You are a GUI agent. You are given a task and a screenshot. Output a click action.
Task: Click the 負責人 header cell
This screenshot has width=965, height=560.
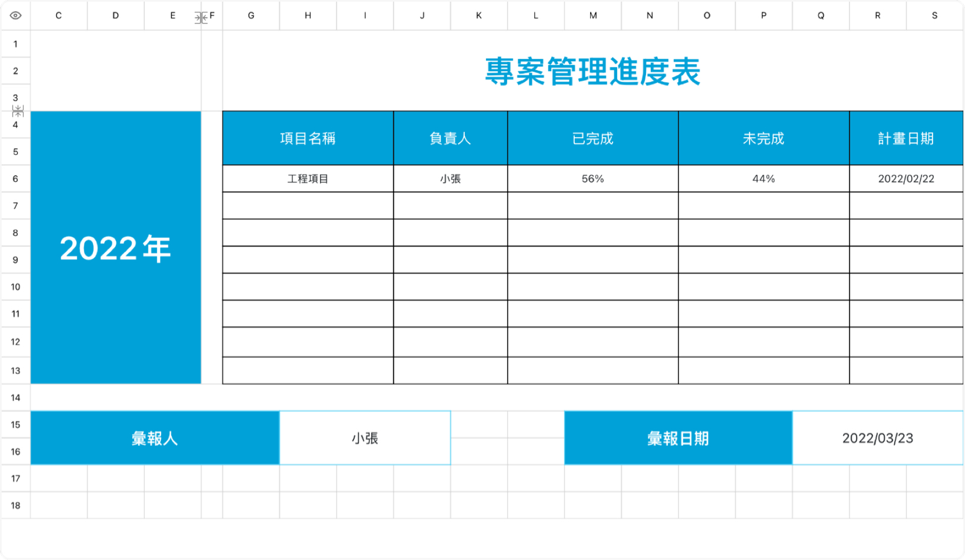450,138
